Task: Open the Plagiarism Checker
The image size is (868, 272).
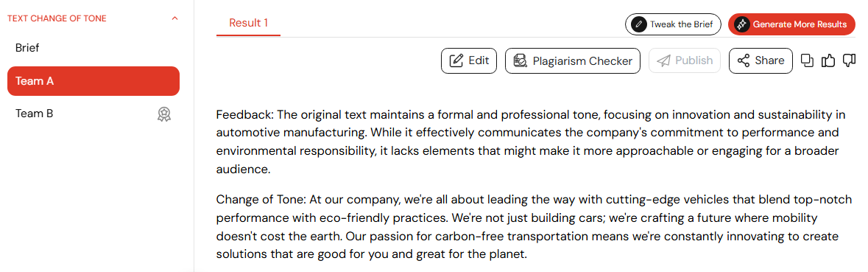Action: 572,61
